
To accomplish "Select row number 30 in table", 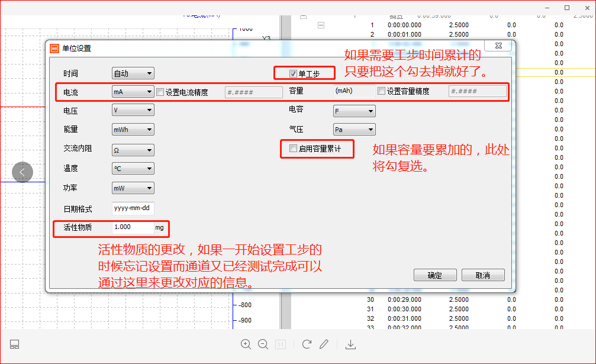I will pos(371,300).
